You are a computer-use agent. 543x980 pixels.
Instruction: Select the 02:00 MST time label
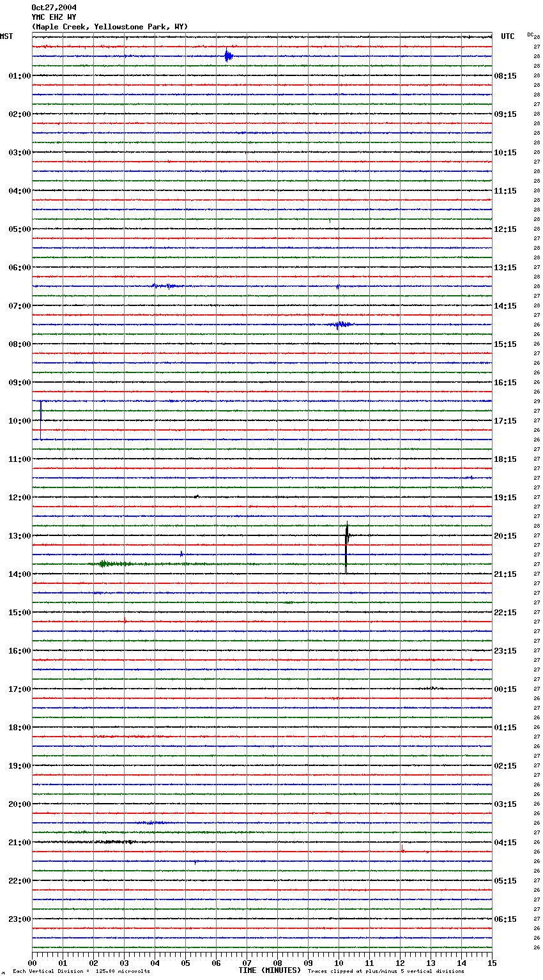20,114
